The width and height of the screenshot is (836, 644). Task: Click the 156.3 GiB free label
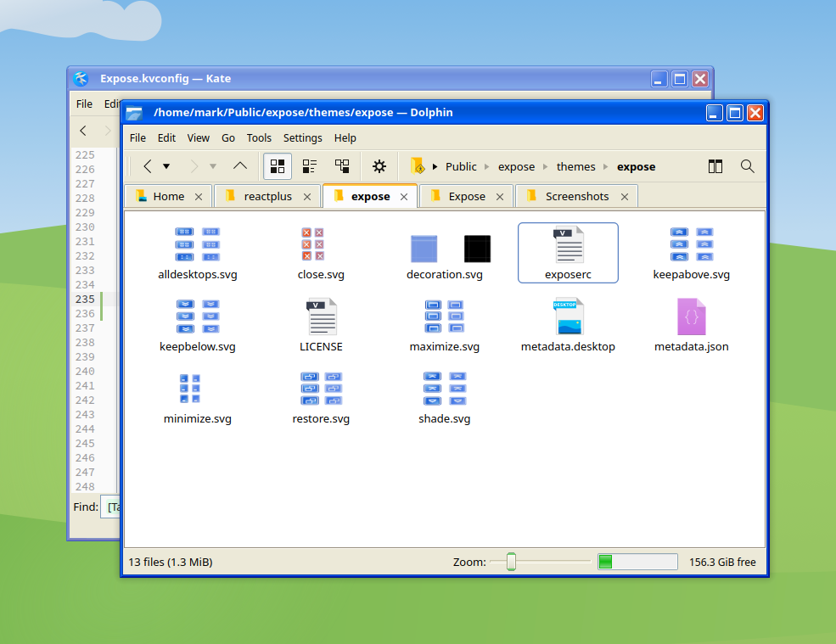pyautogui.click(x=722, y=562)
